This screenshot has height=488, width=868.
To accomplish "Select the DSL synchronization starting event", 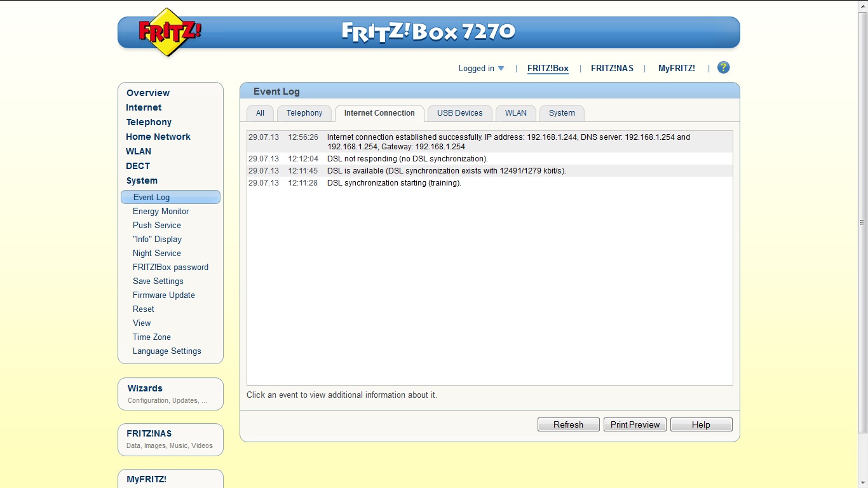I will pos(489,183).
